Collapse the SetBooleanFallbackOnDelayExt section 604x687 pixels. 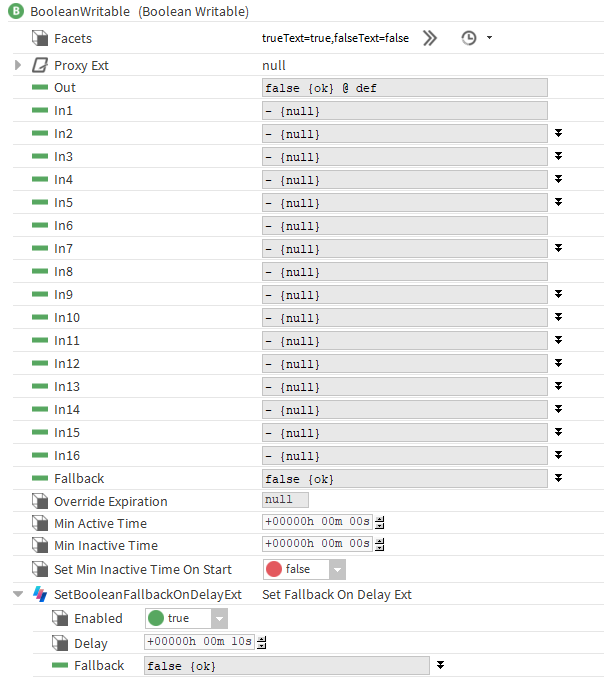18,594
